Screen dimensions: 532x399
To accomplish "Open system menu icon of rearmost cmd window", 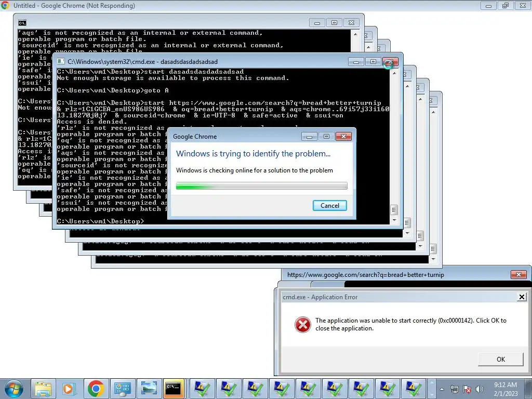I will (22, 23).
